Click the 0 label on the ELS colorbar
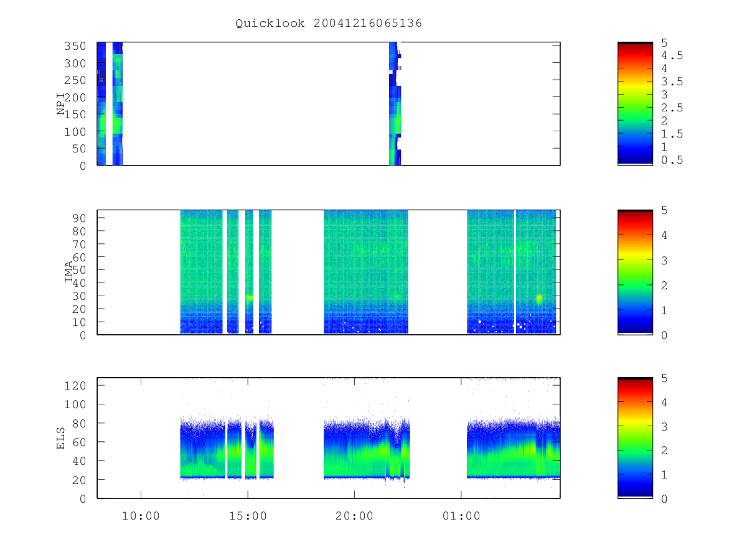 (x=665, y=498)
